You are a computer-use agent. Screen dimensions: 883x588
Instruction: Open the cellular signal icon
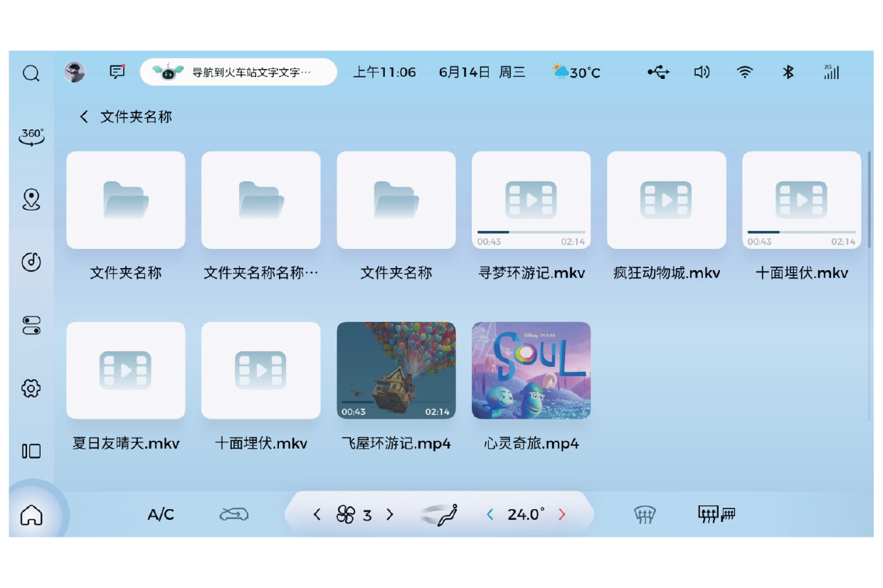tap(831, 72)
